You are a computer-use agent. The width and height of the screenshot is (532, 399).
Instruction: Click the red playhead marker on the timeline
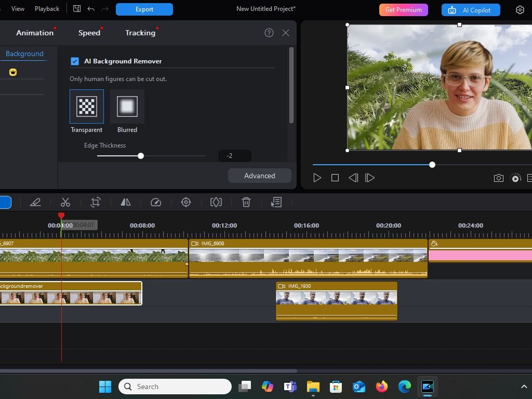(61, 216)
